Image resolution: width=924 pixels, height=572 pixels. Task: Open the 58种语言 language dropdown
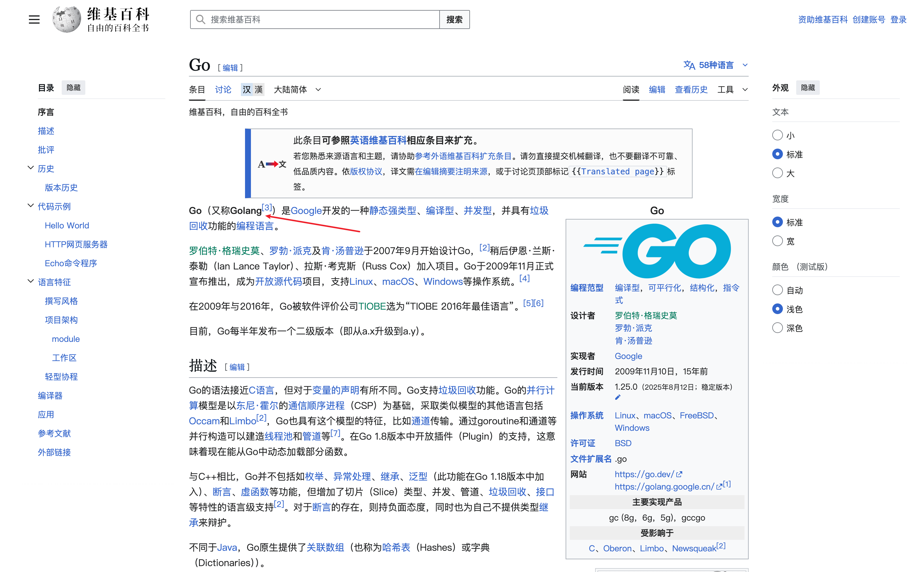tap(716, 65)
